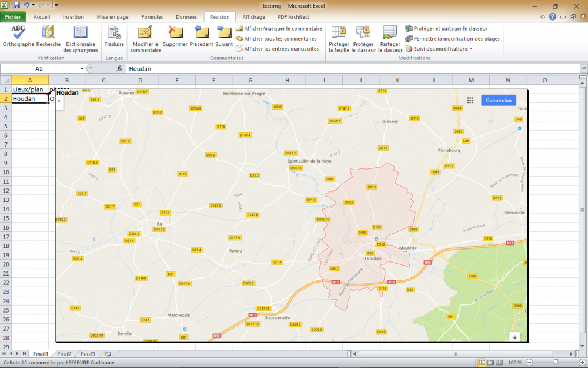Click Partager le classeur
Viewport: 588px width, 368px height.
(x=390, y=38)
